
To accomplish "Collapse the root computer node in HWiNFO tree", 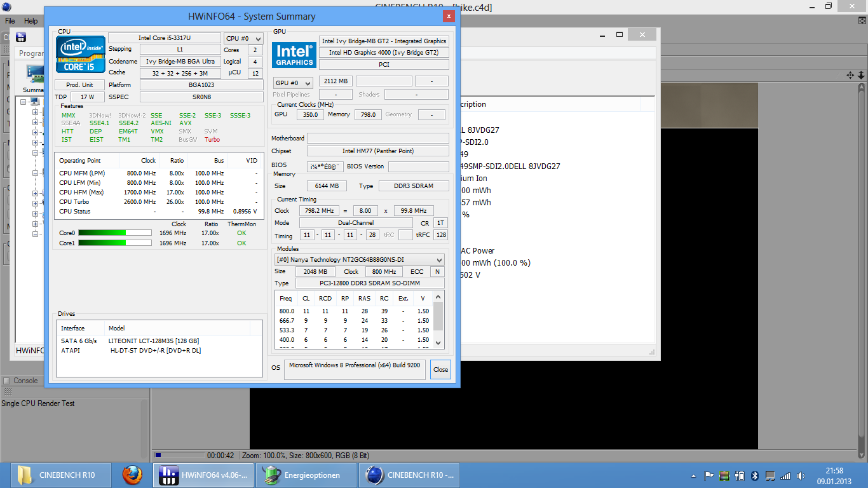I will (x=24, y=102).
